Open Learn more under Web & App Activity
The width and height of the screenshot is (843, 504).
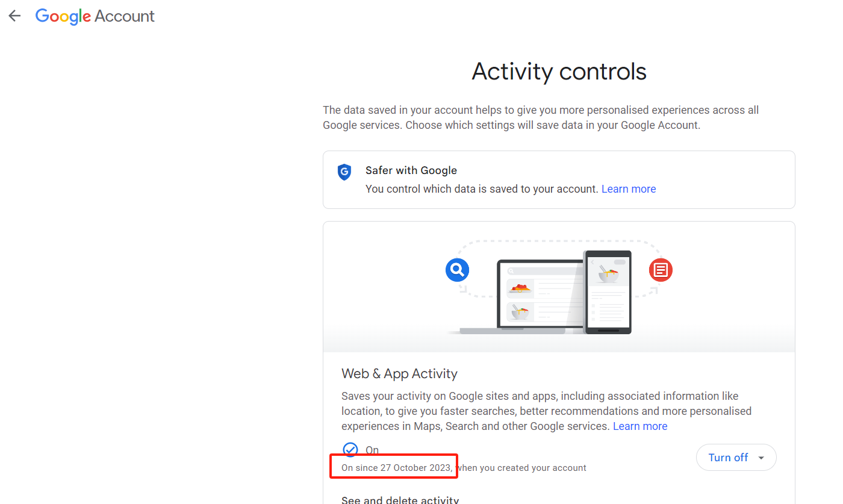click(x=640, y=426)
